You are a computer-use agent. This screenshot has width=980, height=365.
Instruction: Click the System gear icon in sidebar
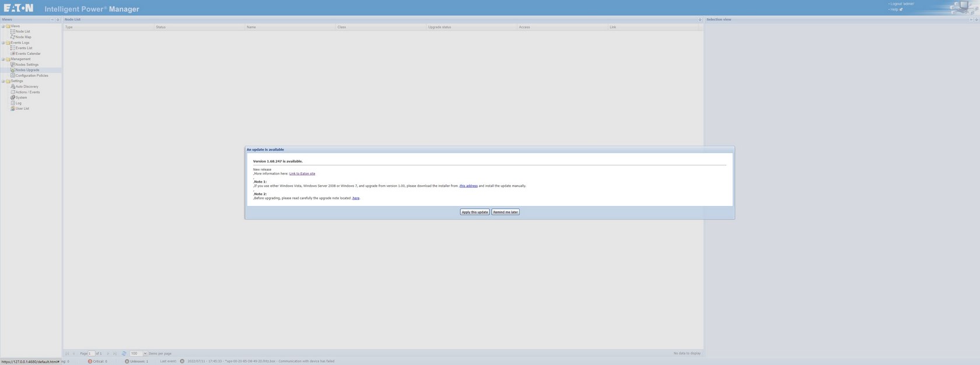[x=13, y=98]
